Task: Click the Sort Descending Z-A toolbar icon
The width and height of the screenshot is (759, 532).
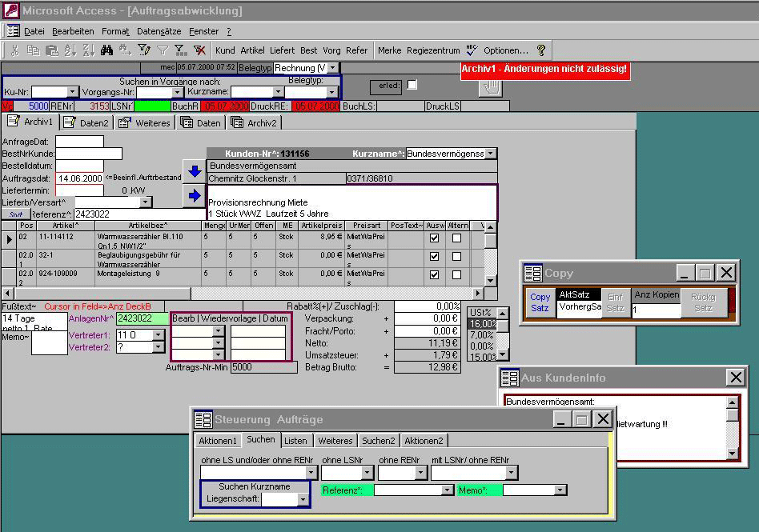Action: 87,50
